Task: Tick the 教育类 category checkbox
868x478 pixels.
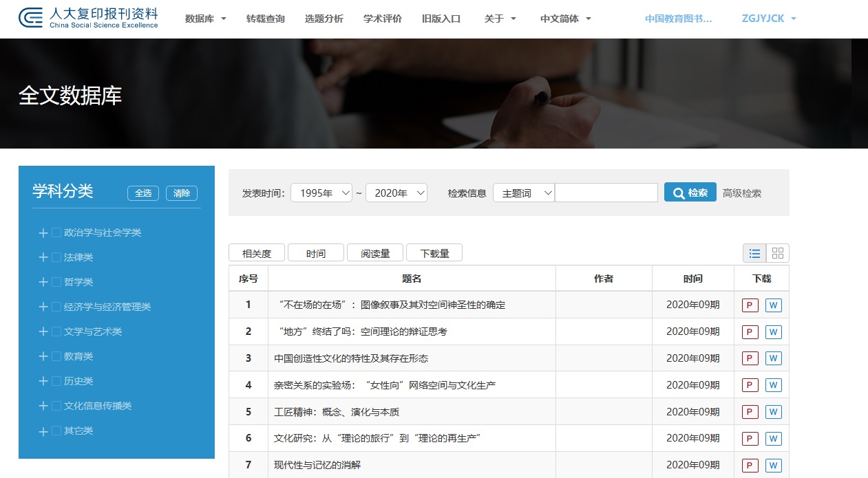Action: point(56,357)
